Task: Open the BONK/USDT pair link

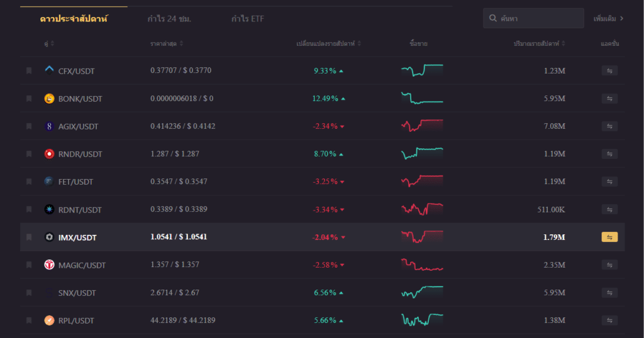Action: 80,99
